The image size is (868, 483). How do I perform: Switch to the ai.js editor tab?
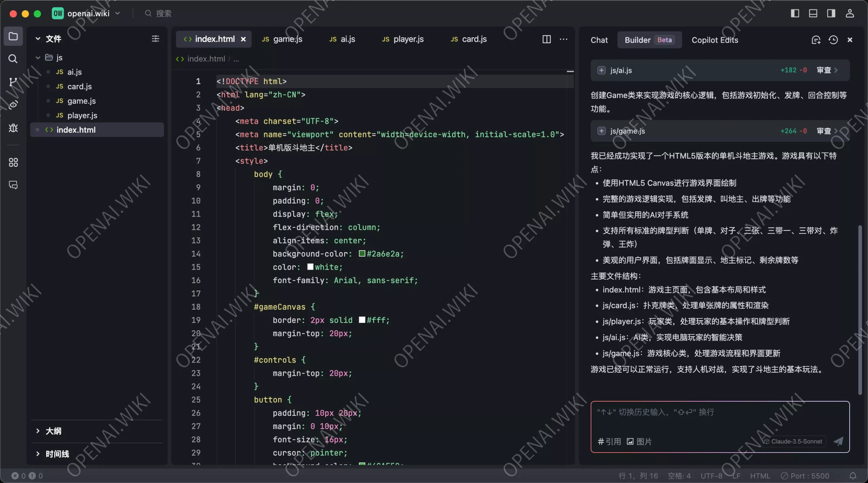(x=342, y=39)
